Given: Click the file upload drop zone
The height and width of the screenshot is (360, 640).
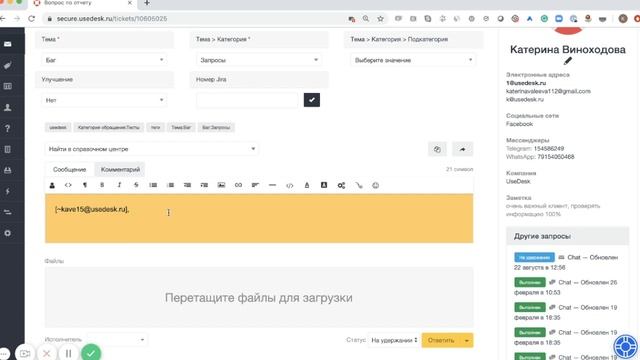Looking at the screenshot, I should [259, 298].
